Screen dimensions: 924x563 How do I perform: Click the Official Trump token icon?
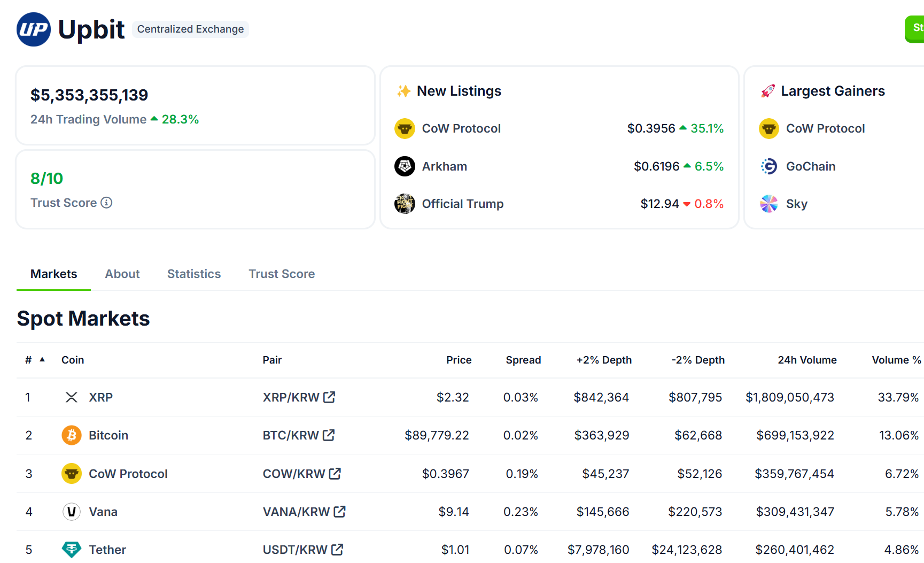point(405,204)
